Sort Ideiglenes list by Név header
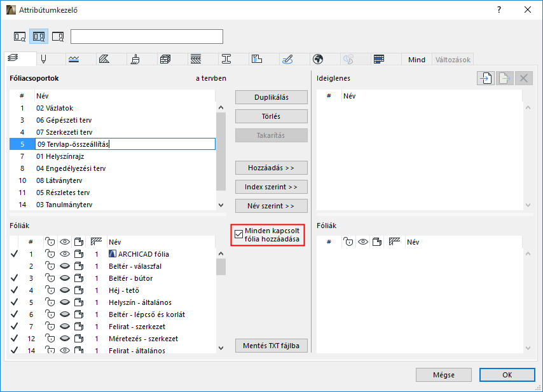The image size is (543, 392). click(432, 96)
